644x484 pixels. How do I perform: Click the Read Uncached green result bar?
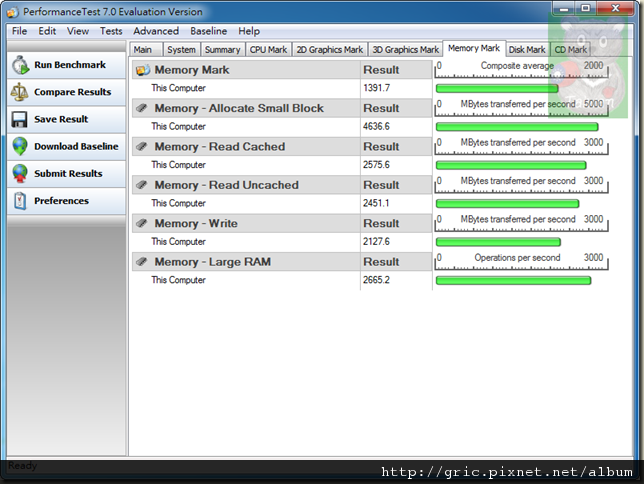508,203
